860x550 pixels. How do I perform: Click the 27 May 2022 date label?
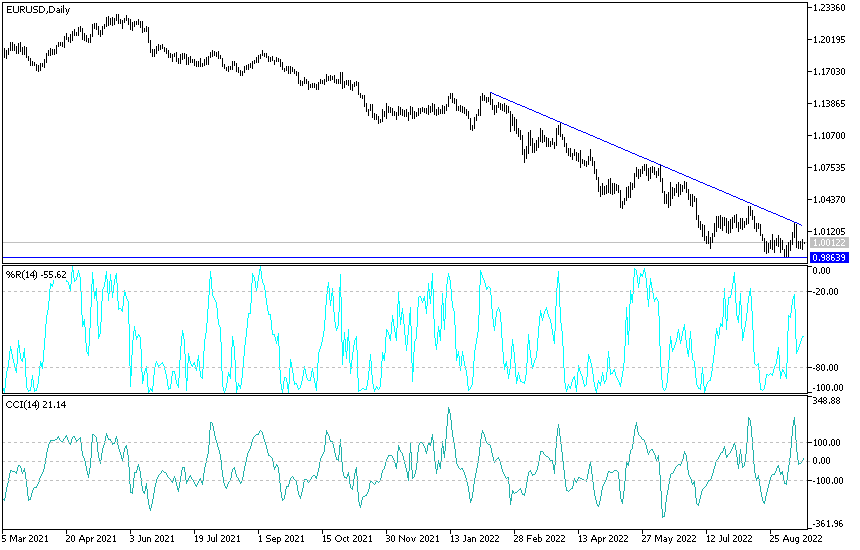pos(668,538)
